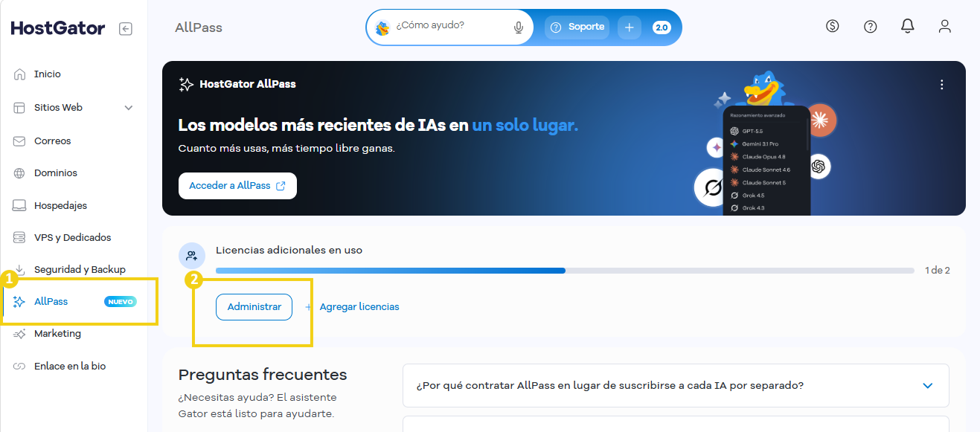980x432 pixels.
Task: Click the Hospedajes laptop icon
Action: (x=20, y=206)
